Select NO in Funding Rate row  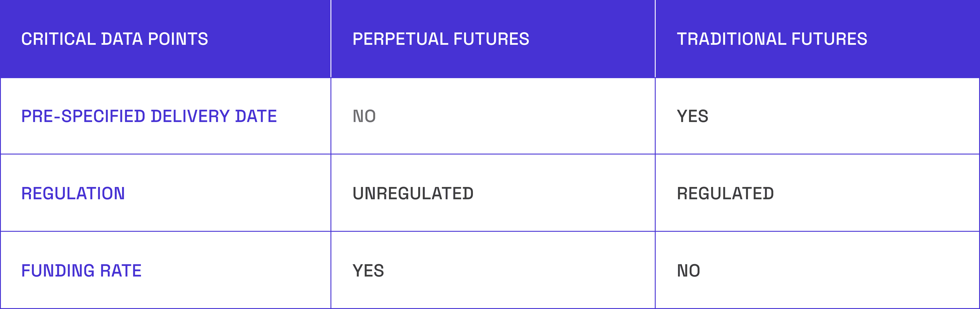click(688, 271)
